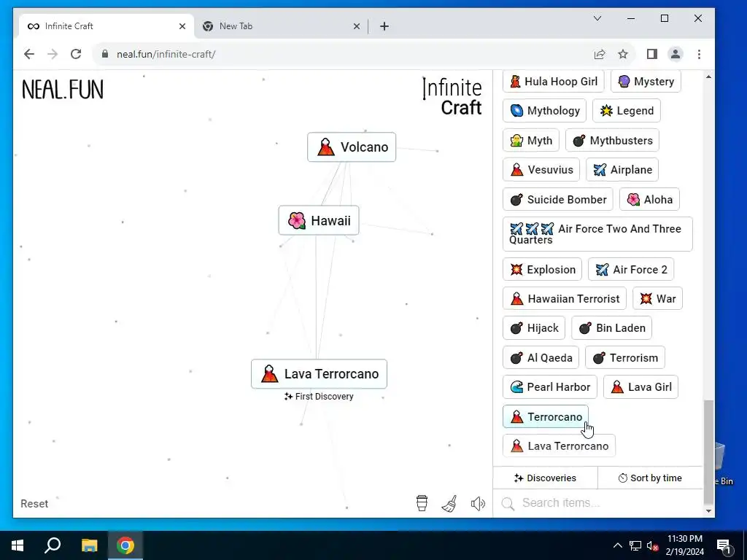Click the address bar URL
This screenshot has height=560, width=747.
point(166,54)
